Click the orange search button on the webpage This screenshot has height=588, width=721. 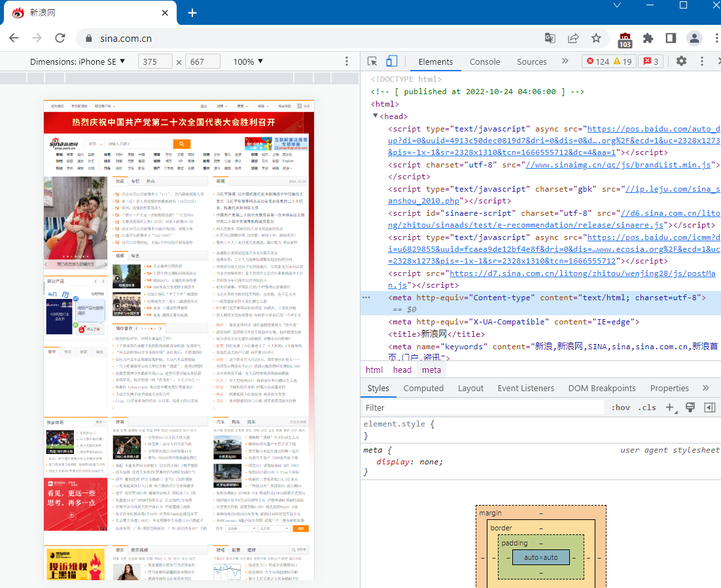(x=182, y=144)
